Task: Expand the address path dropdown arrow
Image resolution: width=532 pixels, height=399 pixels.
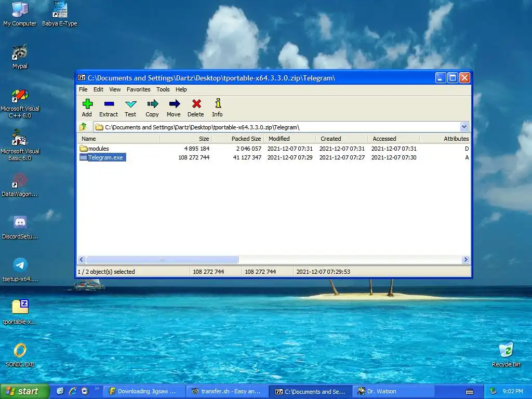Action: [x=464, y=127]
